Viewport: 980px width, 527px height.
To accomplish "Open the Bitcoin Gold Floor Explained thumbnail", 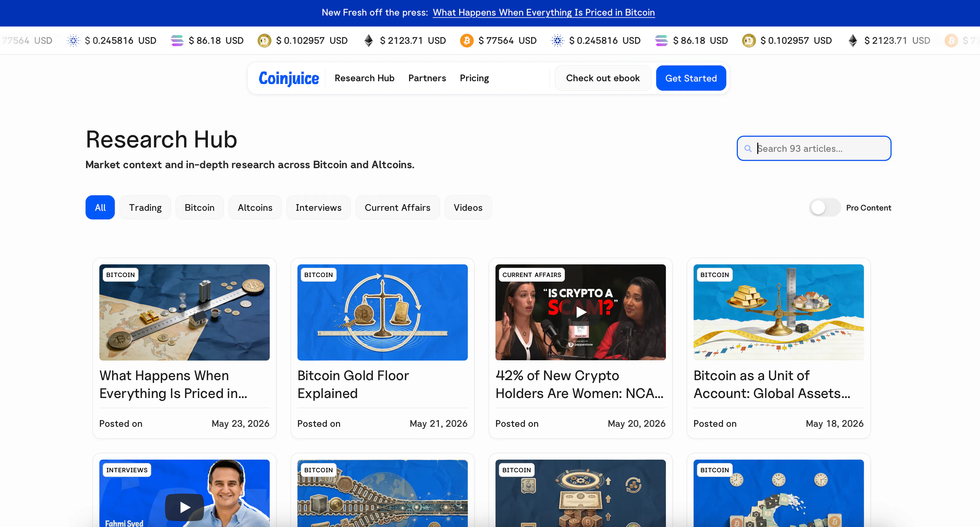I will (x=382, y=312).
